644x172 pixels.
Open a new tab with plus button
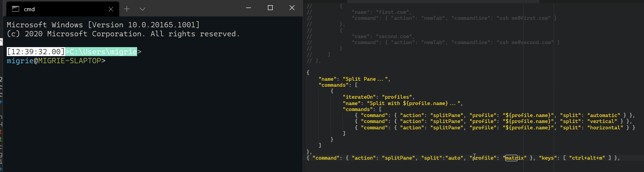pos(127,9)
